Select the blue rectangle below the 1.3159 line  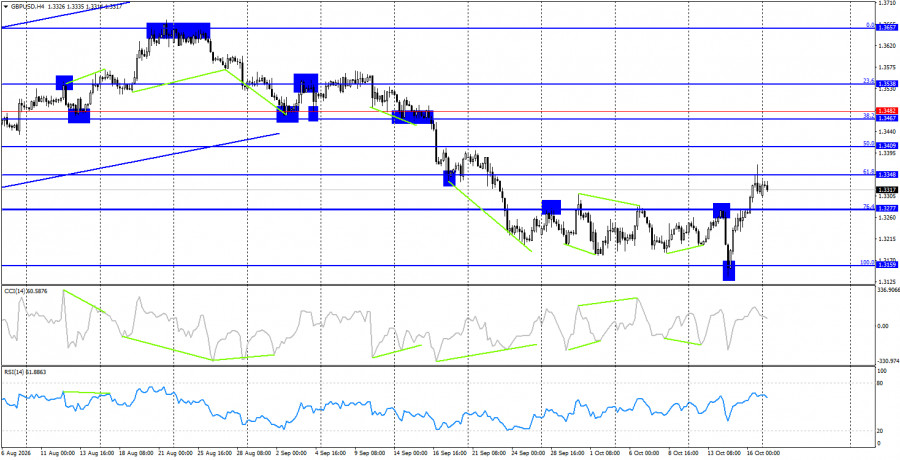click(728, 270)
